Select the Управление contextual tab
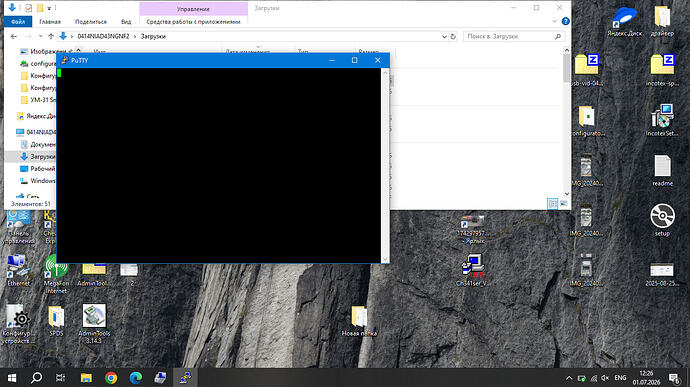690x387 pixels. pyautogui.click(x=193, y=9)
